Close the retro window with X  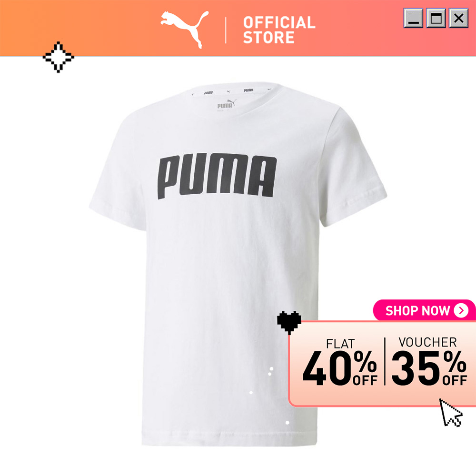click(x=458, y=18)
